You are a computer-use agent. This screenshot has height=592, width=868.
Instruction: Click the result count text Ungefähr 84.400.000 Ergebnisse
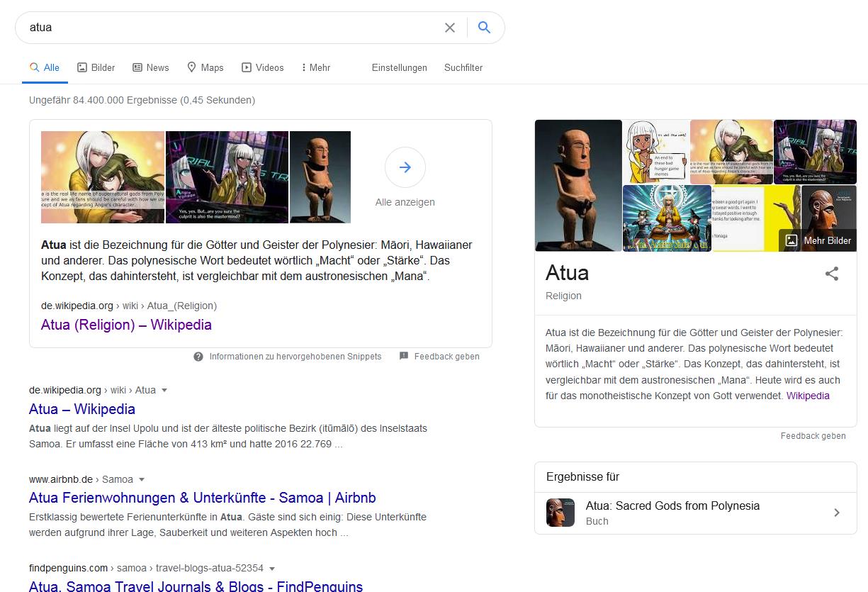[142, 100]
